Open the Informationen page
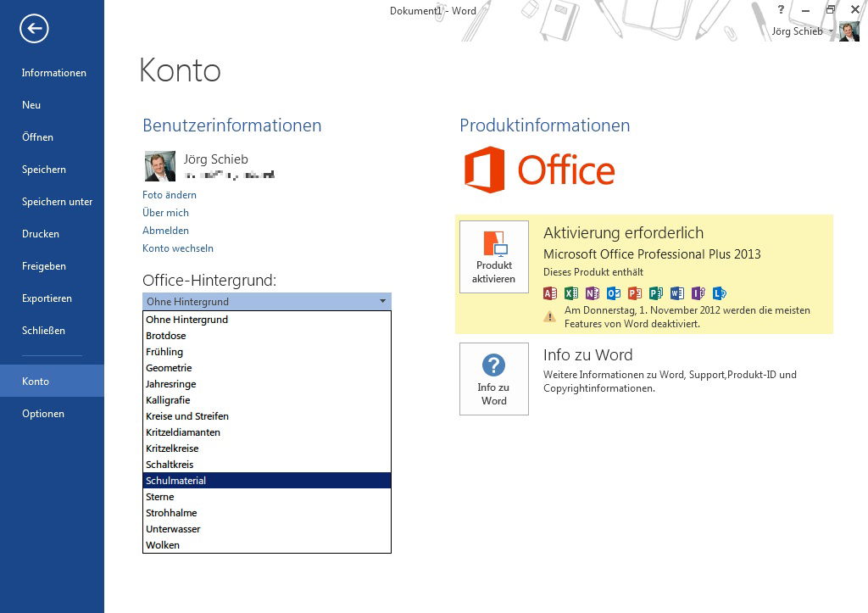 [53, 73]
